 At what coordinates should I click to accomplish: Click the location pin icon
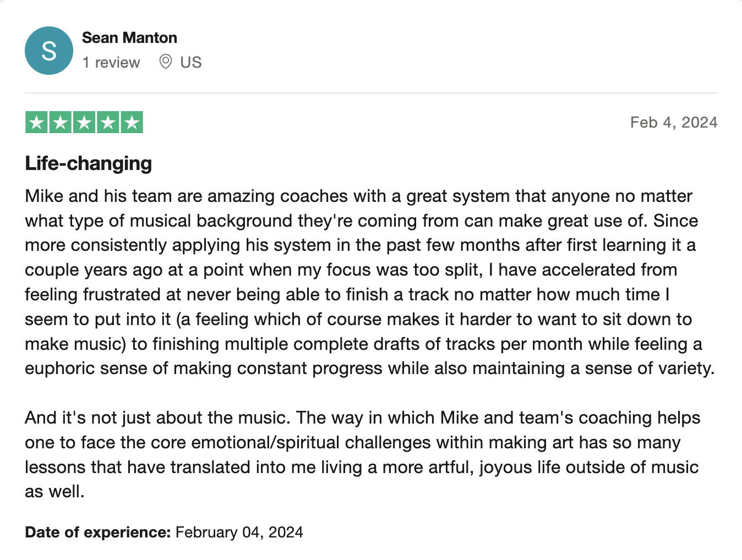[x=165, y=62]
